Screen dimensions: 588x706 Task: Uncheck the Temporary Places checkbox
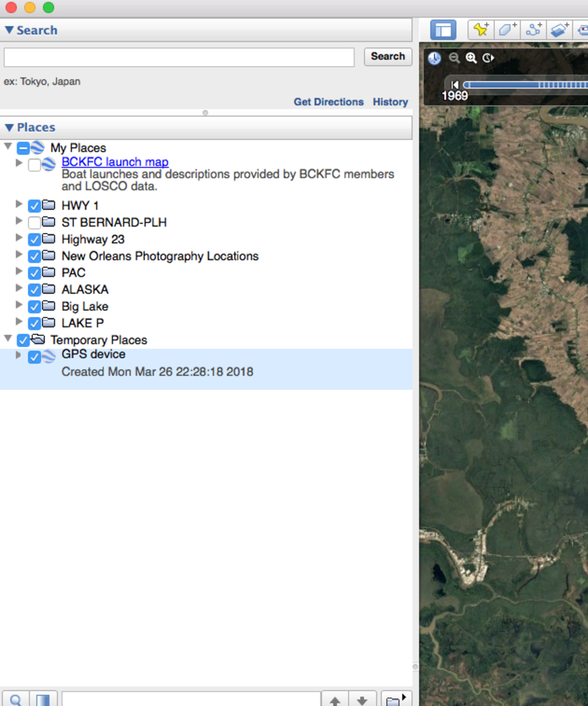point(24,340)
